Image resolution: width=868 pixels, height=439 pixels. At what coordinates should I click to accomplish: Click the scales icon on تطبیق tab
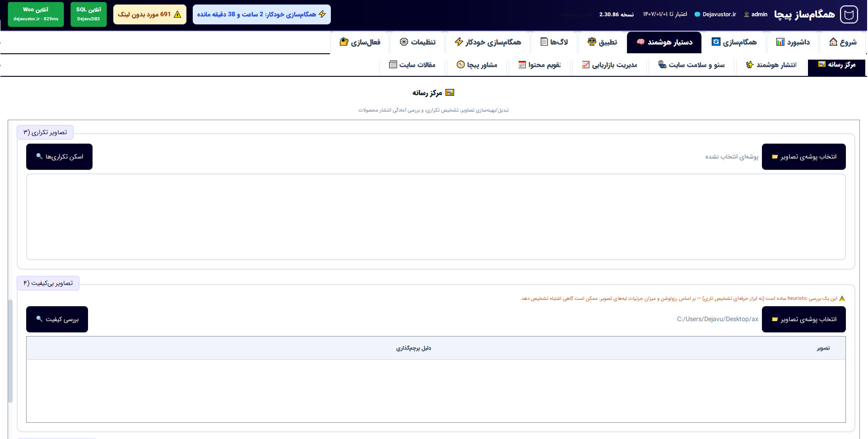pyautogui.click(x=592, y=42)
